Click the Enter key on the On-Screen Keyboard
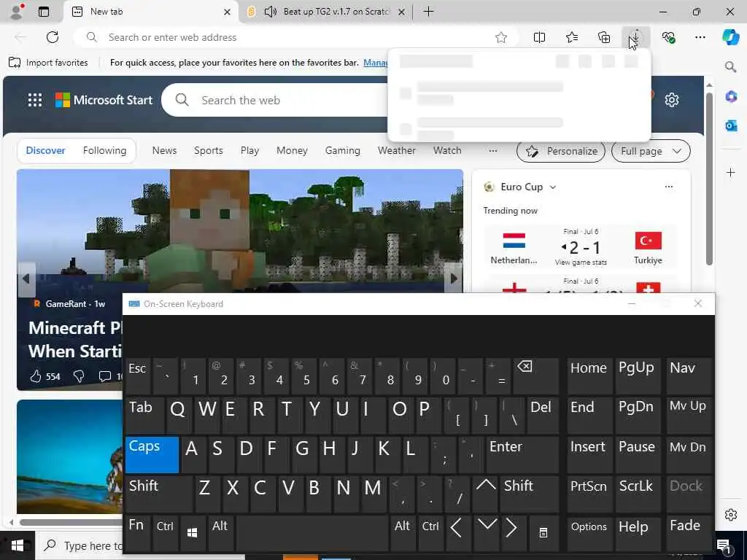This screenshot has width=747, height=560. [521, 455]
